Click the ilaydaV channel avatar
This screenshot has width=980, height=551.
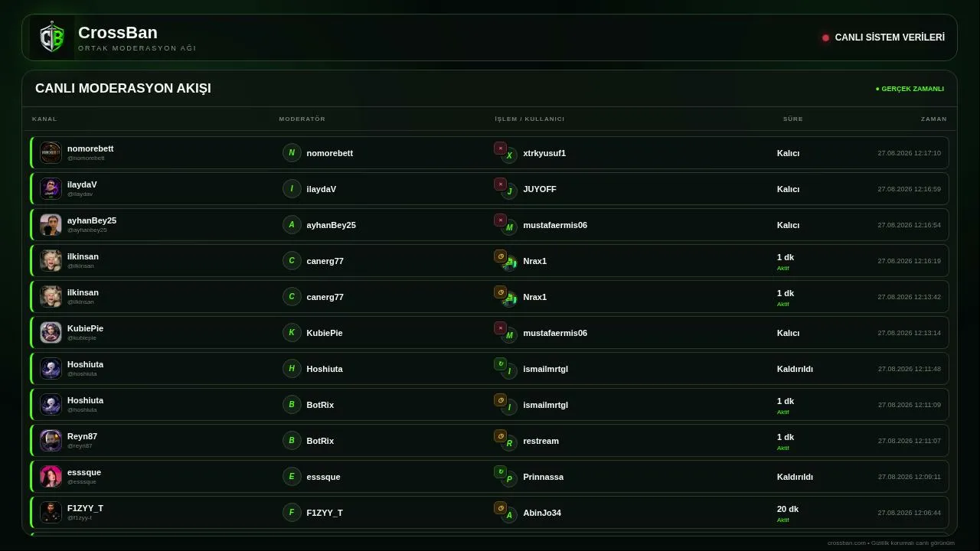[51, 189]
